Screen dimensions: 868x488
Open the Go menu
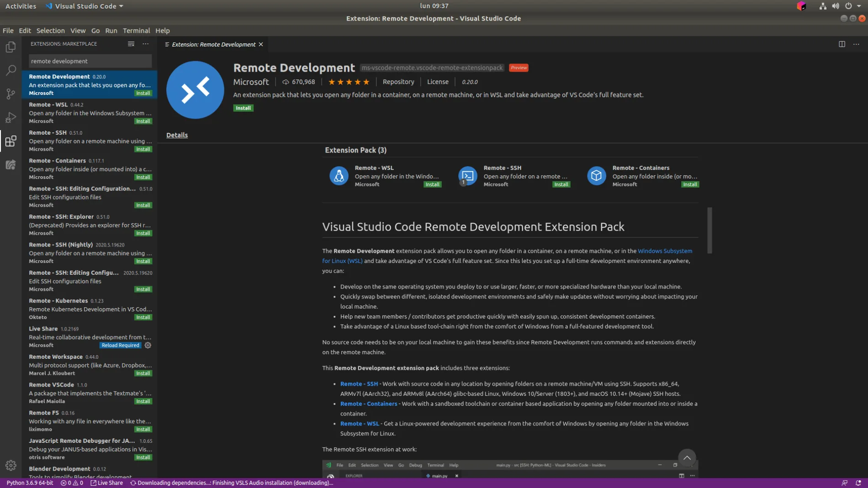tap(95, 31)
